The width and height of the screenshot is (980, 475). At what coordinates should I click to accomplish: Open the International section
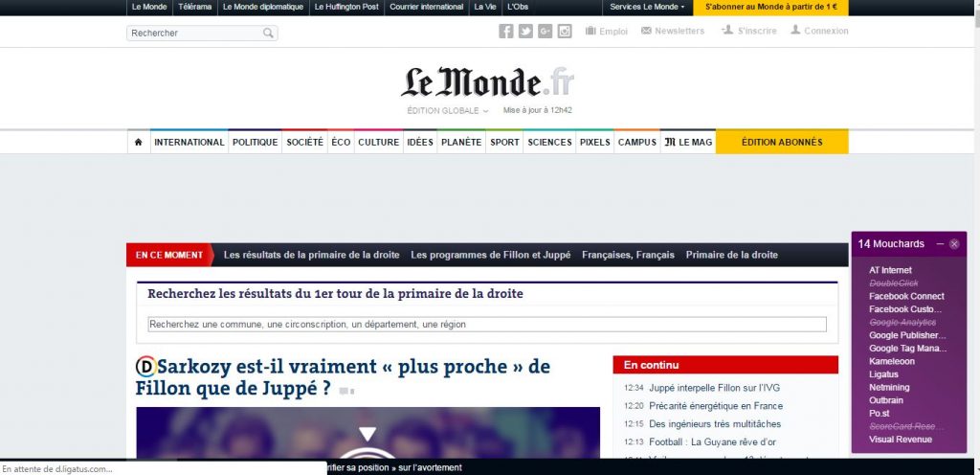pyautogui.click(x=189, y=143)
